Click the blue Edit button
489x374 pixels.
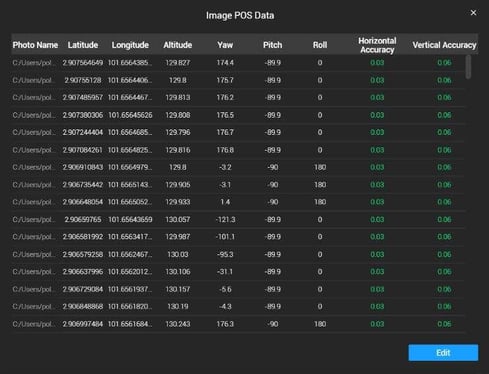click(x=443, y=353)
